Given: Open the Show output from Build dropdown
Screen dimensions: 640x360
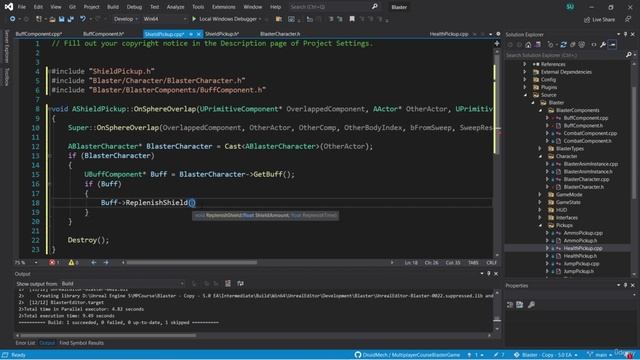Looking at the screenshot, I should [122, 283].
